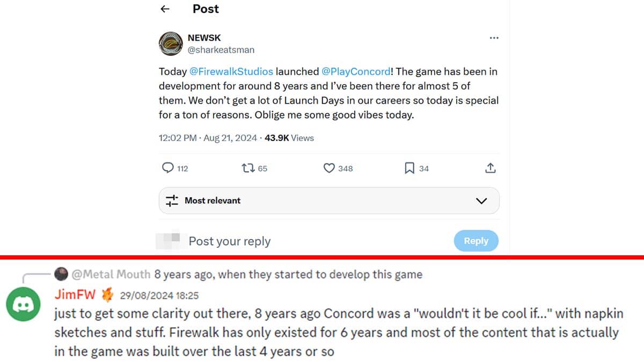Open the three-dot more options menu
This screenshot has height=362, width=644.
pos(494,37)
